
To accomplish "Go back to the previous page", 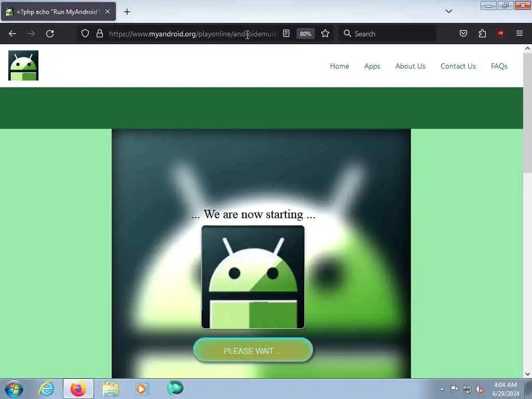I will click(x=12, y=34).
